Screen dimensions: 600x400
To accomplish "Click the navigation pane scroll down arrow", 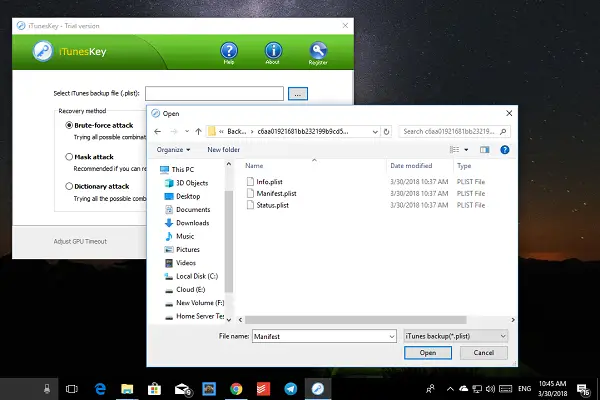I will (229, 320).
